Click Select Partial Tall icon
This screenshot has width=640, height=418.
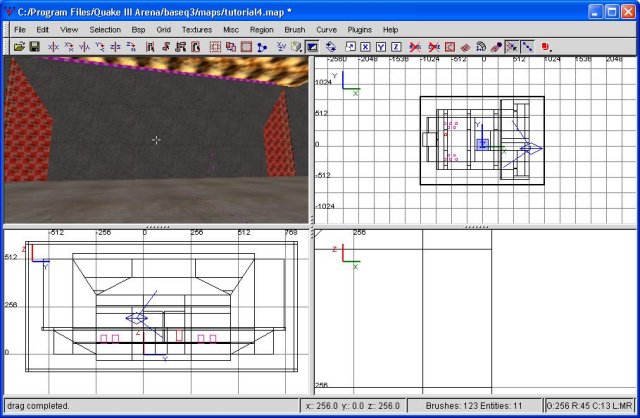click(180, 47)
